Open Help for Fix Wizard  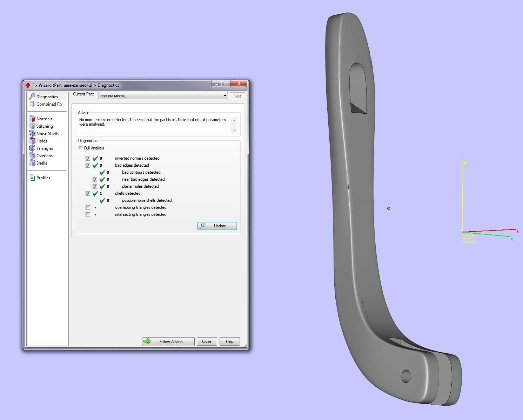coord(229,341)
